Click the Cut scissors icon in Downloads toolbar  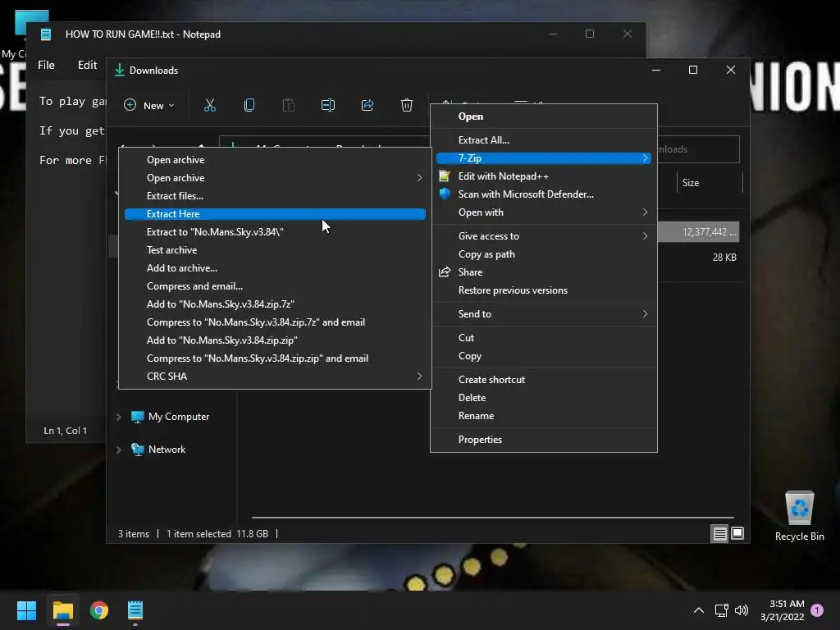click(209, 105)
